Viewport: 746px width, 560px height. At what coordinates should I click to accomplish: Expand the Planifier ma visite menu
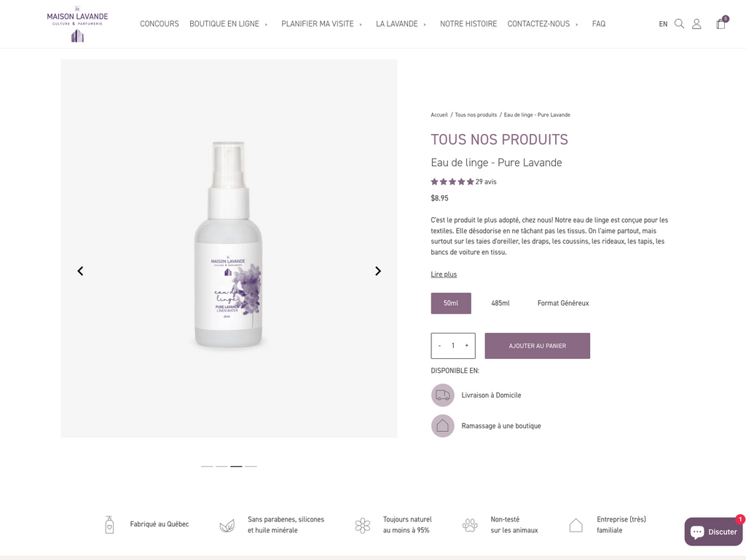point(321,24)
